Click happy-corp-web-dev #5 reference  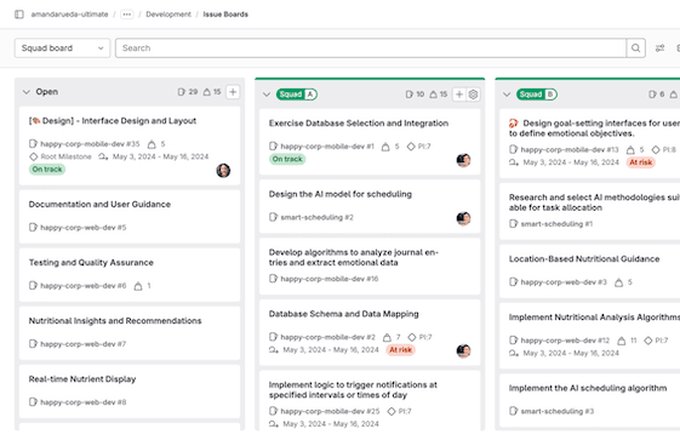click(83, 228)
